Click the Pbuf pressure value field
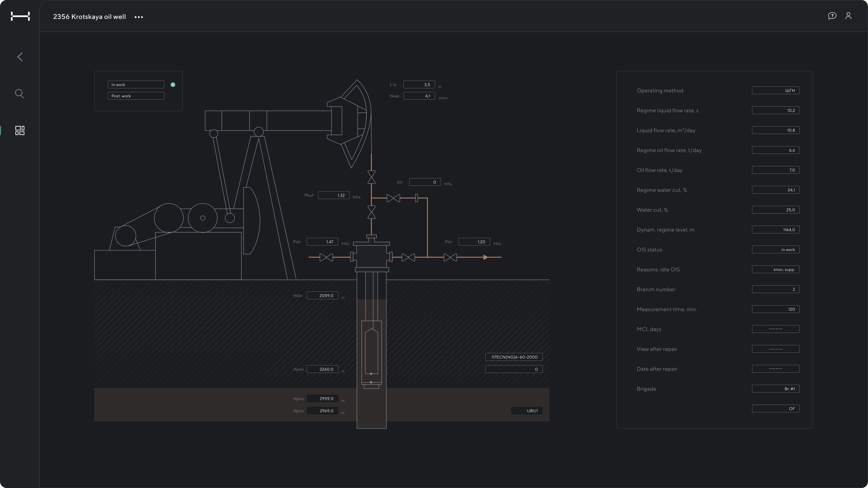Image resolution: width=868 pixels, height=488 pixels. click(333, 195)
